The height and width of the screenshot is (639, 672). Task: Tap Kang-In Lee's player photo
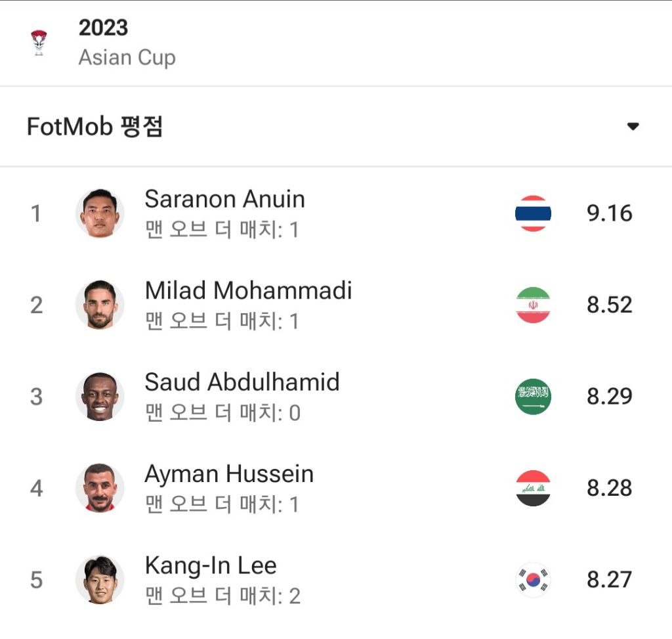click(100, 580)
